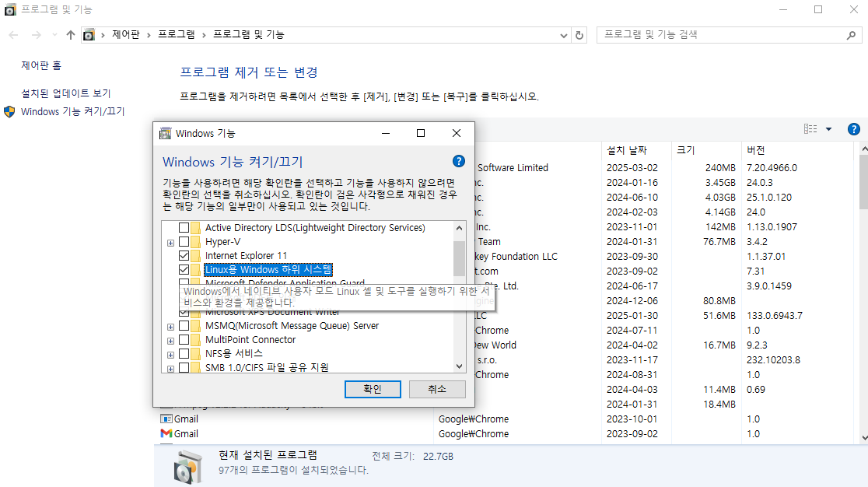Viewport: 868px width, 487px height.
Task: Click the shield icon next to Windows 기능 켜기/끄기
Action: click(x=9, y=111)
